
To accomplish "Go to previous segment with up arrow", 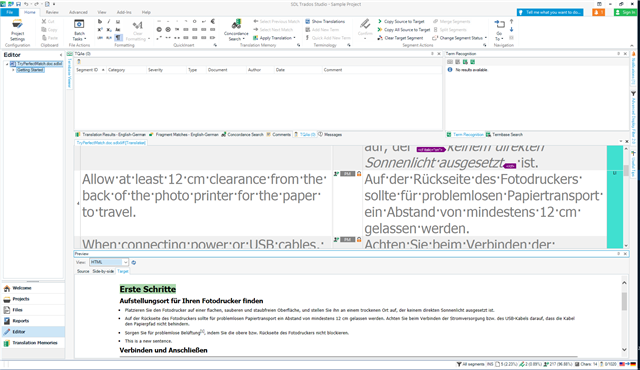I will pyautogui.click(x=511, y=21).
